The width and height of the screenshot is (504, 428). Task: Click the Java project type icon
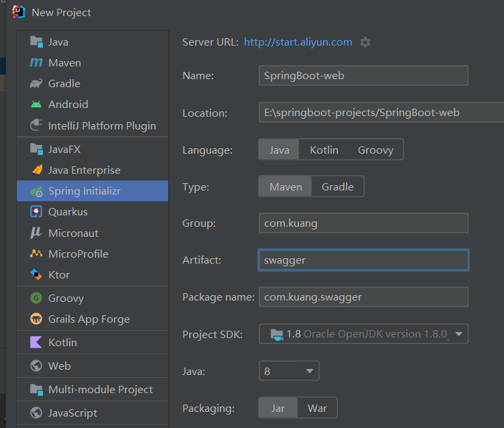pyautogui.click(x=36, y=42)
